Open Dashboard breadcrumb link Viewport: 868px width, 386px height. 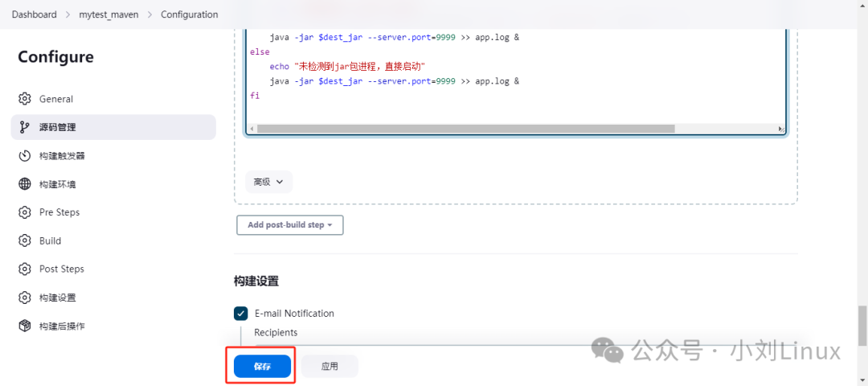coord(35,14)
